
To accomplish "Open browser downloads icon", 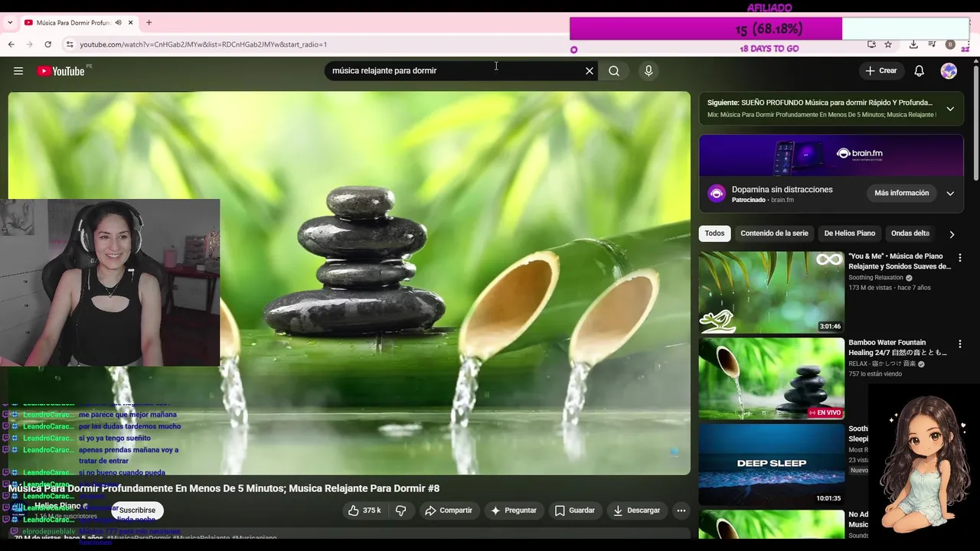I will pyautogui.click(x=913, y=44).
